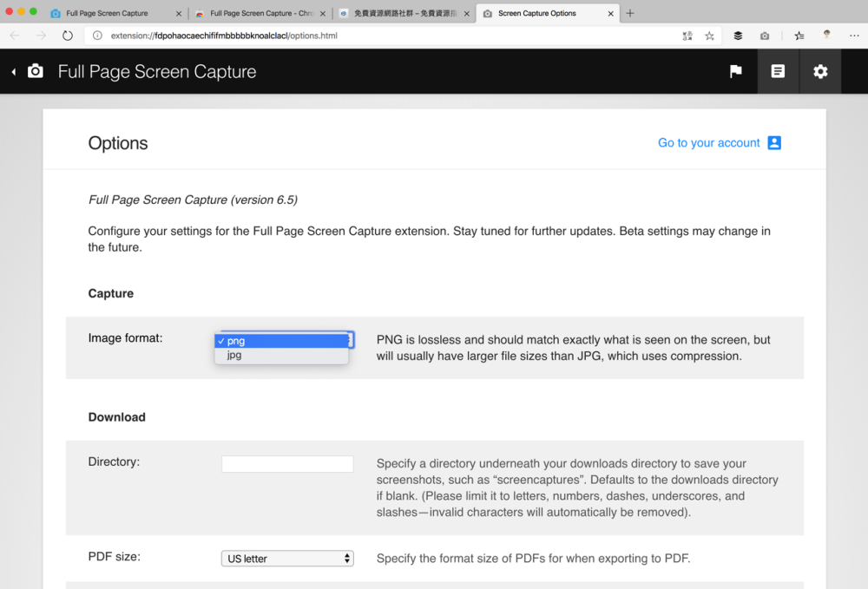Click the camera extension icon in browser toolbar
The image size is (868, 589).
click(x=765, y=36)
